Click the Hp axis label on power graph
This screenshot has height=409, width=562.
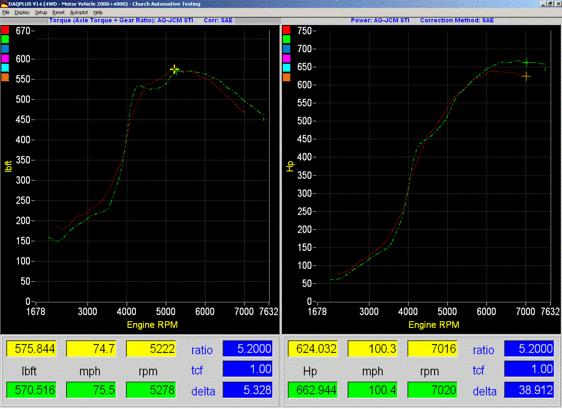pyautogui.click(x=290, y=166)
